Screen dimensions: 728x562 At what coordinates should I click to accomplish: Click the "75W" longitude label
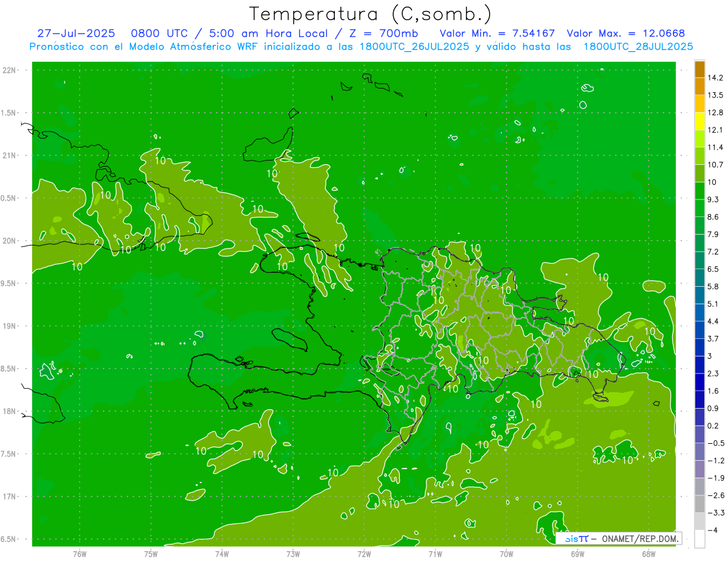click(151, 554)
